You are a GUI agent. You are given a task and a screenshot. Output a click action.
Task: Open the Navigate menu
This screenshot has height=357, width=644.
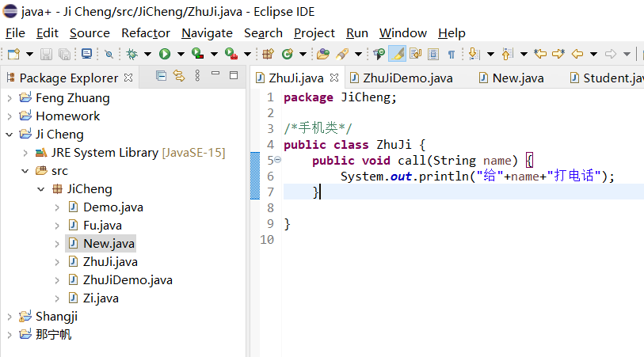pos(207,32)
